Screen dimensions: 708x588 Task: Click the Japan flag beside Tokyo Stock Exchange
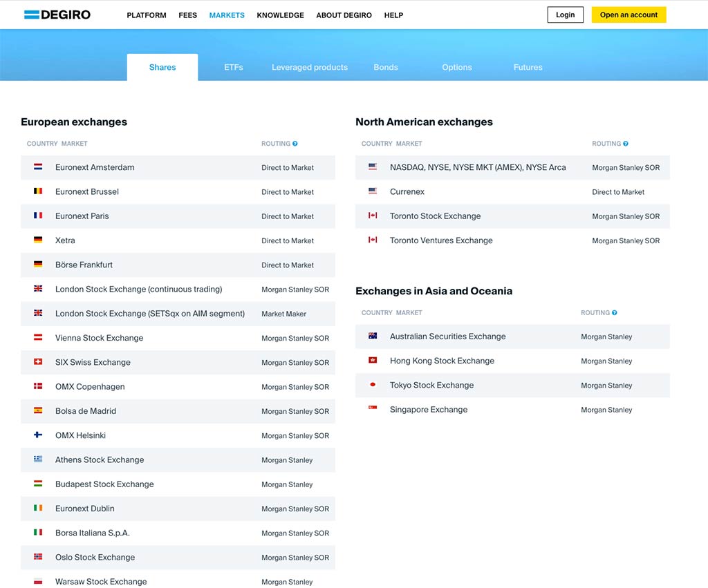(x=373, y=384)
